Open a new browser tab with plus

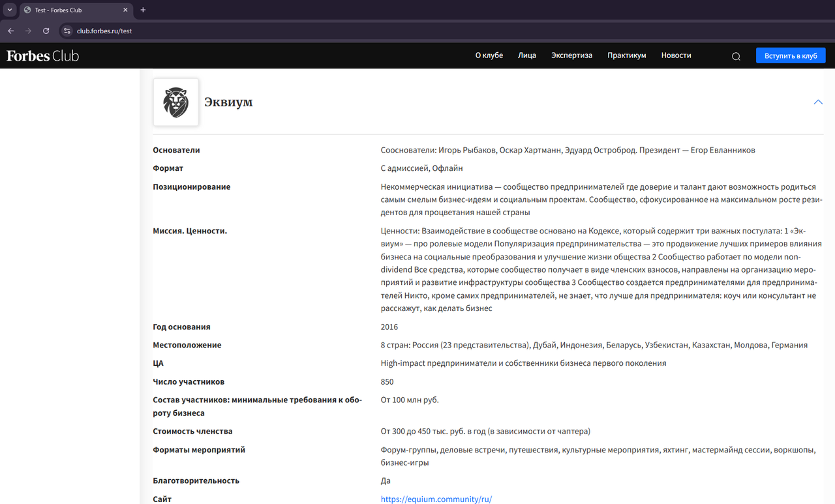(x=143, y=10)
